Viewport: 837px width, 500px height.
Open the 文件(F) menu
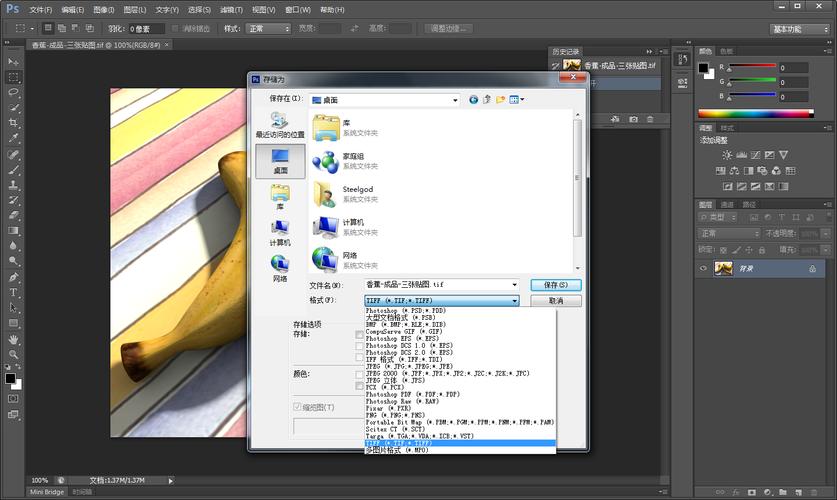[40, 9]
